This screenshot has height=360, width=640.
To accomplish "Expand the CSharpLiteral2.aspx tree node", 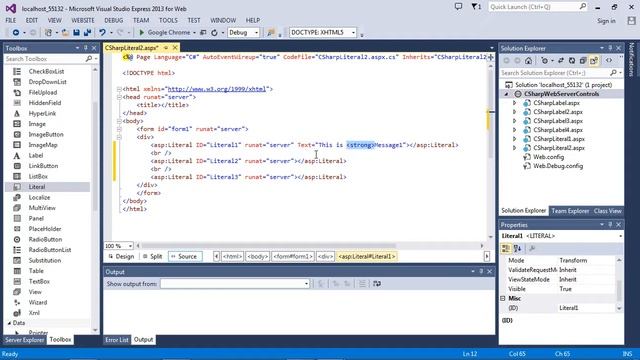I will [515, 148].
